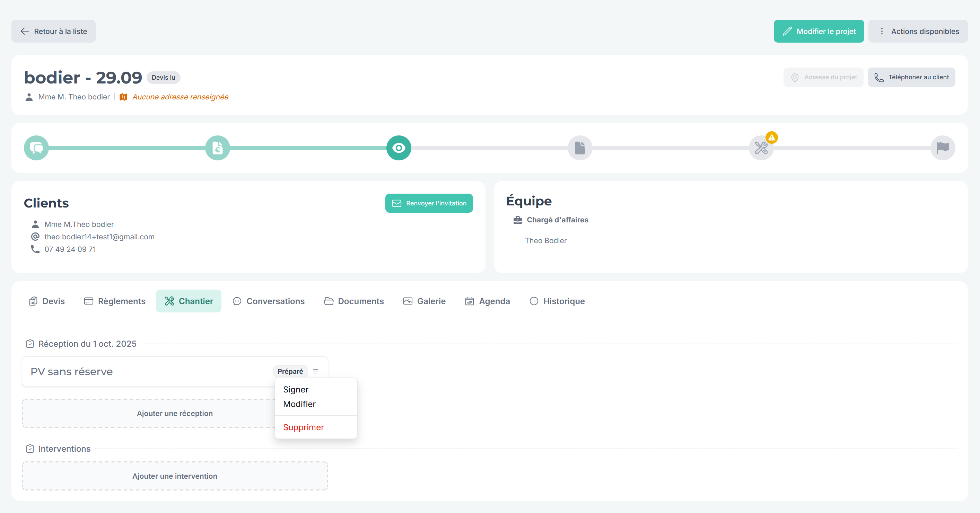Go back with Retour à la liste
980x513 pixels.
53,31
